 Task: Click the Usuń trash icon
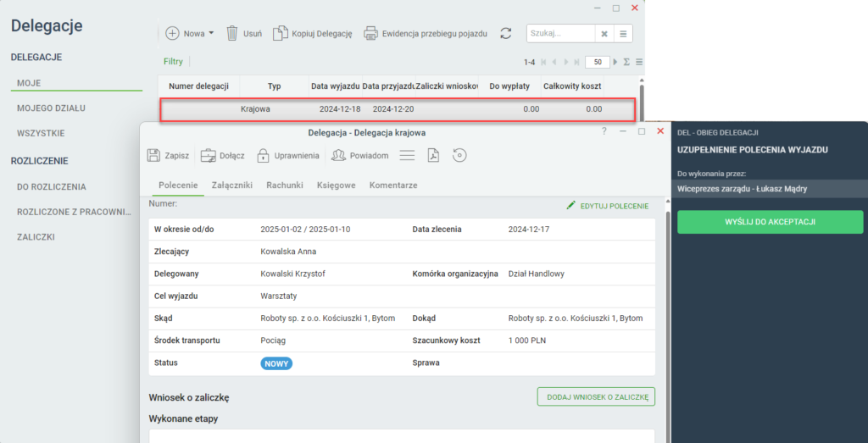coord(232,33)
